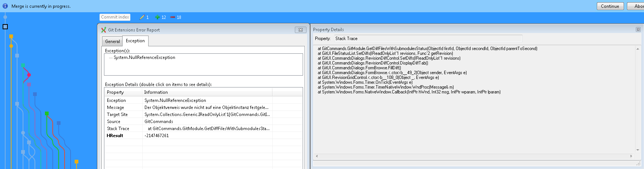Click the FormBrowse.FillDiff stack trace line
The width and height of the screenshot is (644, 169).
point(359,68)
